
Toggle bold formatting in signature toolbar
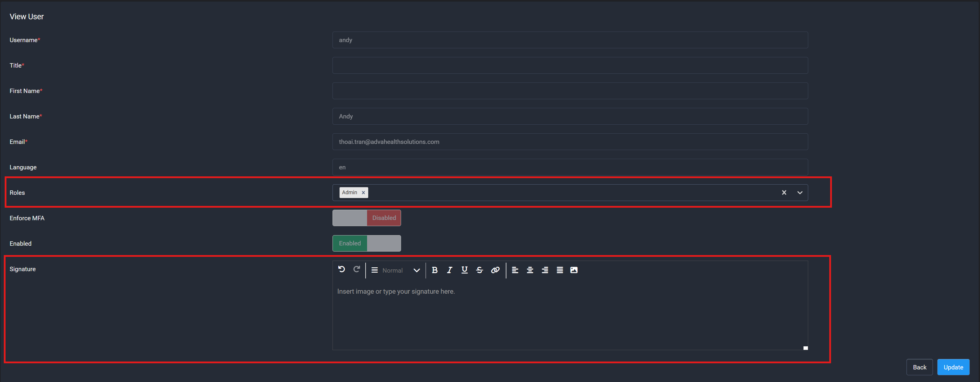pos(434,270)
